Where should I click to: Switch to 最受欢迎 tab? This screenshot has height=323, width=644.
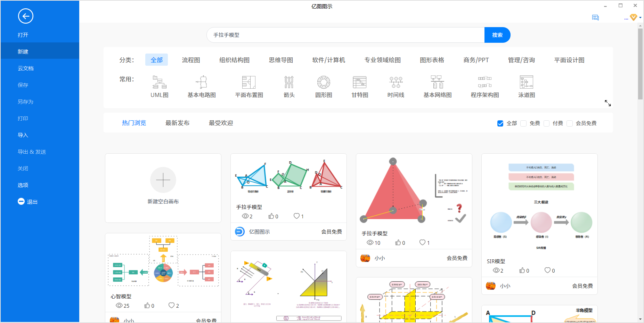[x=221, y=123]
